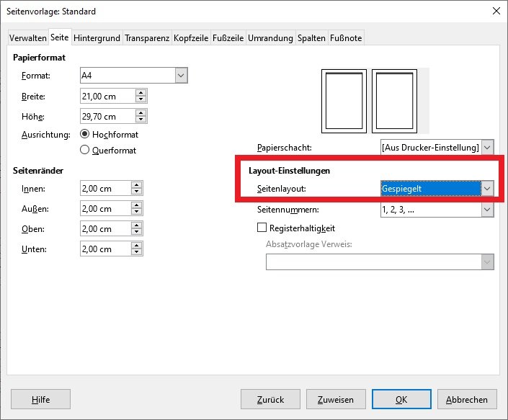Expand the Seitenlayout dropdown

pos(487,189)
